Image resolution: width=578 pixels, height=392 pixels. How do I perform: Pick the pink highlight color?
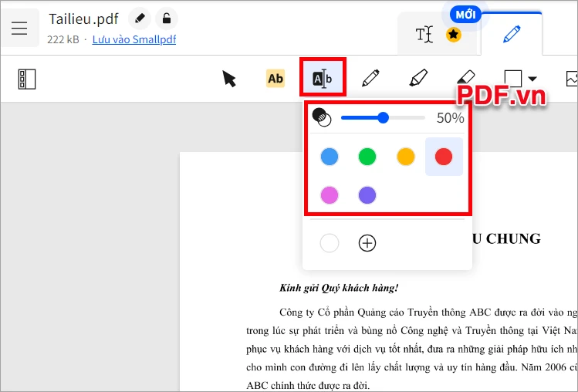coord(330,195)
